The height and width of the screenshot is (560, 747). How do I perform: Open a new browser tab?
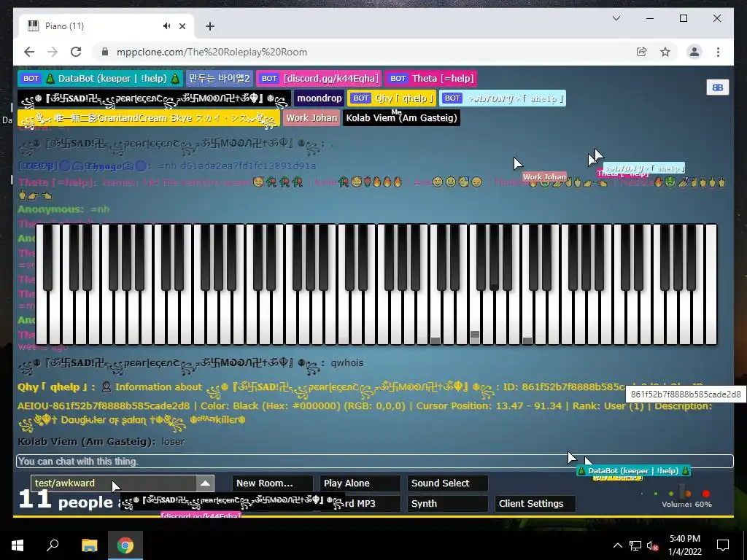[x=210, y=26]
